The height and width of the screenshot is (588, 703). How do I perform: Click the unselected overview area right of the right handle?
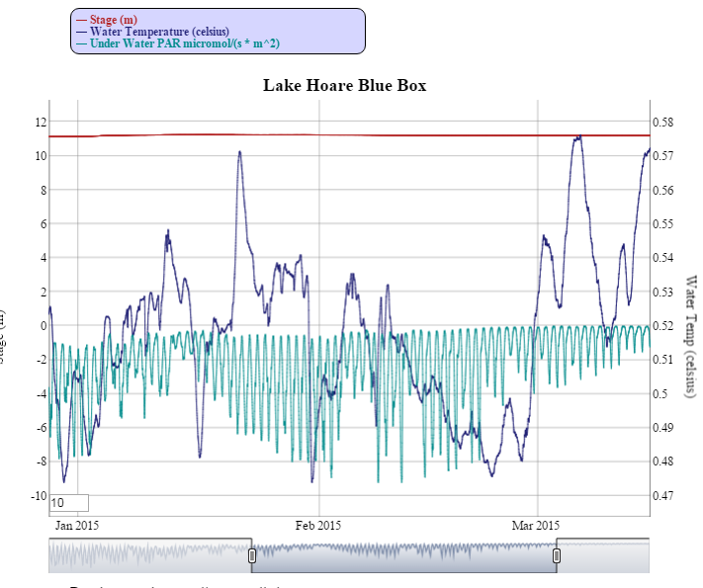pyautogui.click(x=603, y=556)
